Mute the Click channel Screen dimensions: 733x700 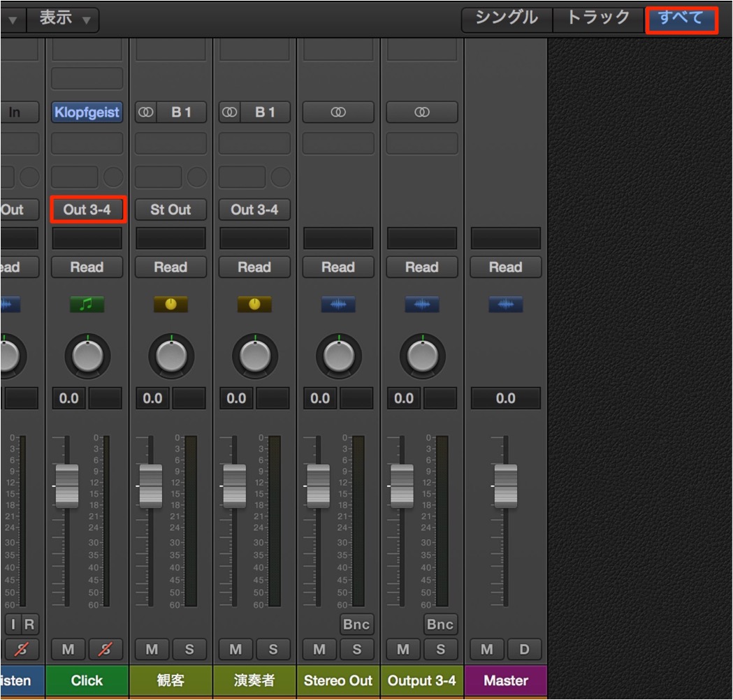68,649
